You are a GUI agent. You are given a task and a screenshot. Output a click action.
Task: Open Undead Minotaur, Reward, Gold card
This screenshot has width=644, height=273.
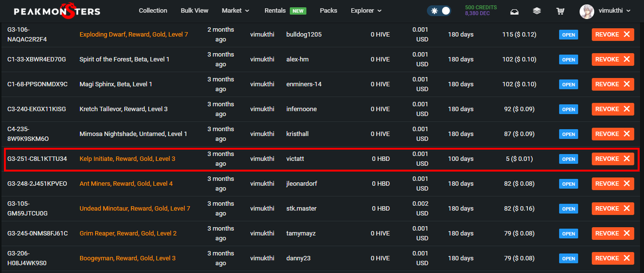pos(135,209)
